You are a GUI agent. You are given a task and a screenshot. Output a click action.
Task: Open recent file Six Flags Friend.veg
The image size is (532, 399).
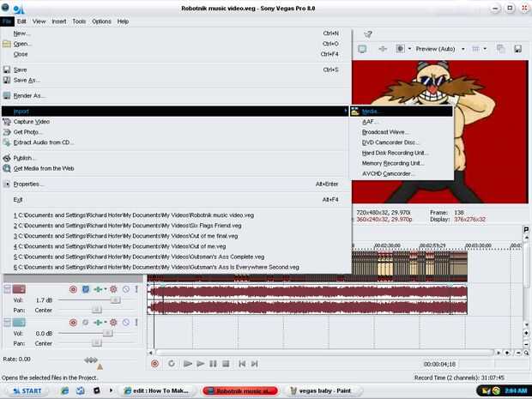coord(177,226)
